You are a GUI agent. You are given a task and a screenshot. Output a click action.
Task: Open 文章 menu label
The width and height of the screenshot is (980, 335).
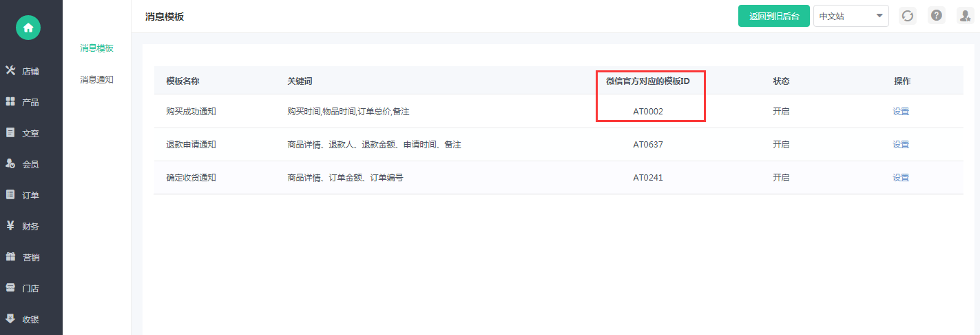[30, 133]
